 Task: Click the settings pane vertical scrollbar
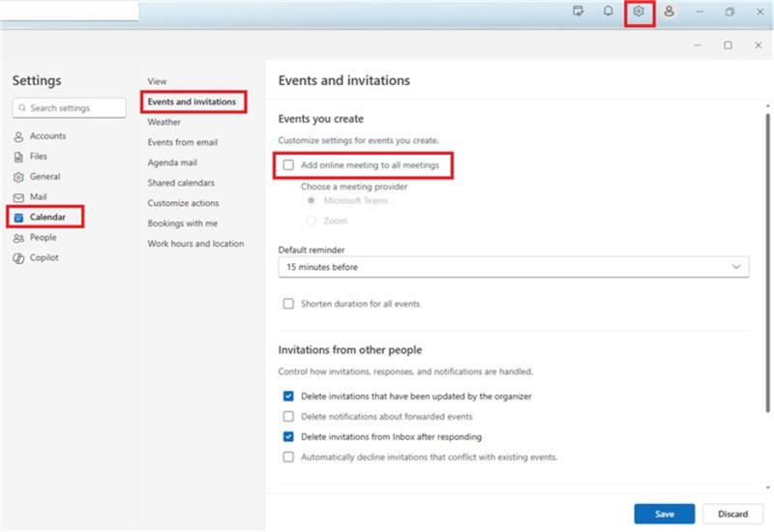[x=767, y=262]
